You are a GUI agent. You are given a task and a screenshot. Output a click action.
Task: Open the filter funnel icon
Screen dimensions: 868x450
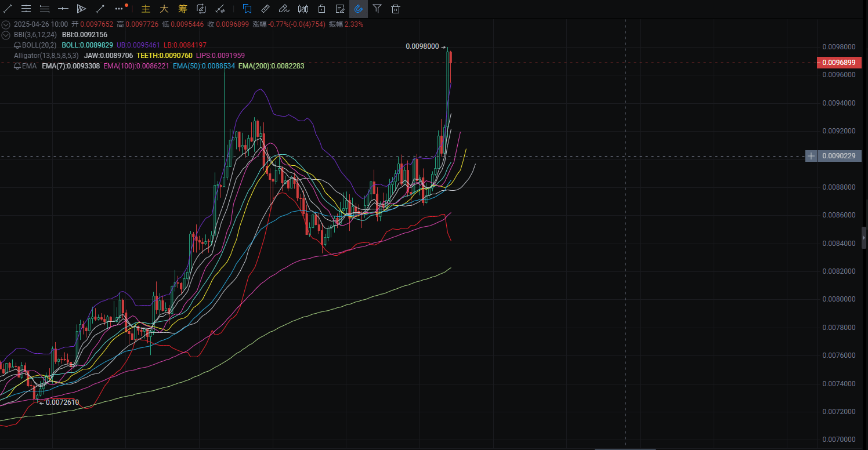click(x=377, y=9)
